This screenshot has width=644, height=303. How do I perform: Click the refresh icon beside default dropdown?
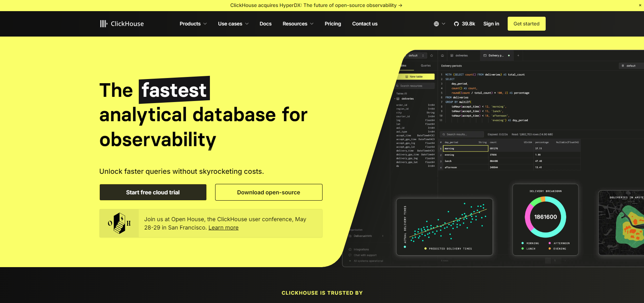click(x=432, y=55)
